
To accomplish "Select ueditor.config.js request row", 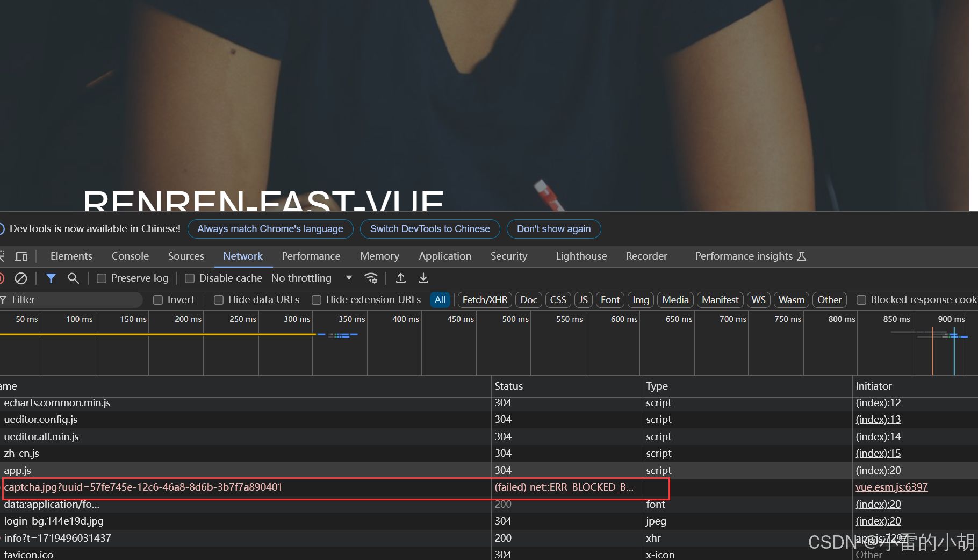I will click(x=489, y=420).
